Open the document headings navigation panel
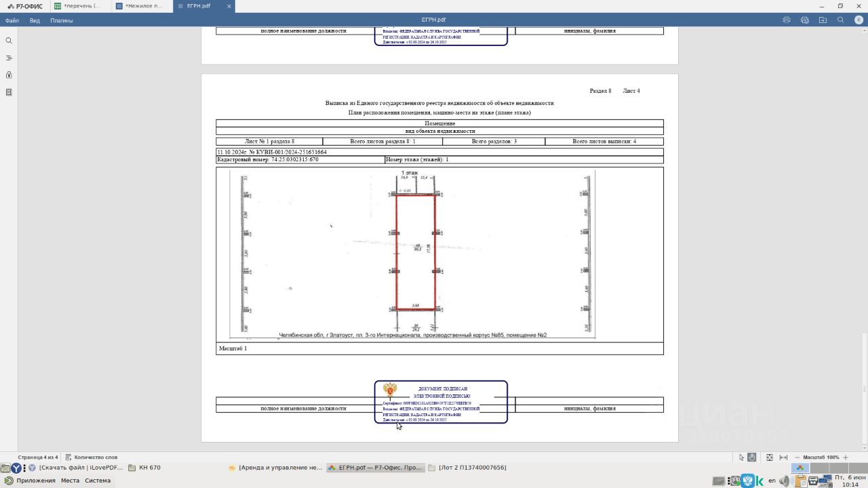The image size is (868, 488). click(x=9, y=58)
